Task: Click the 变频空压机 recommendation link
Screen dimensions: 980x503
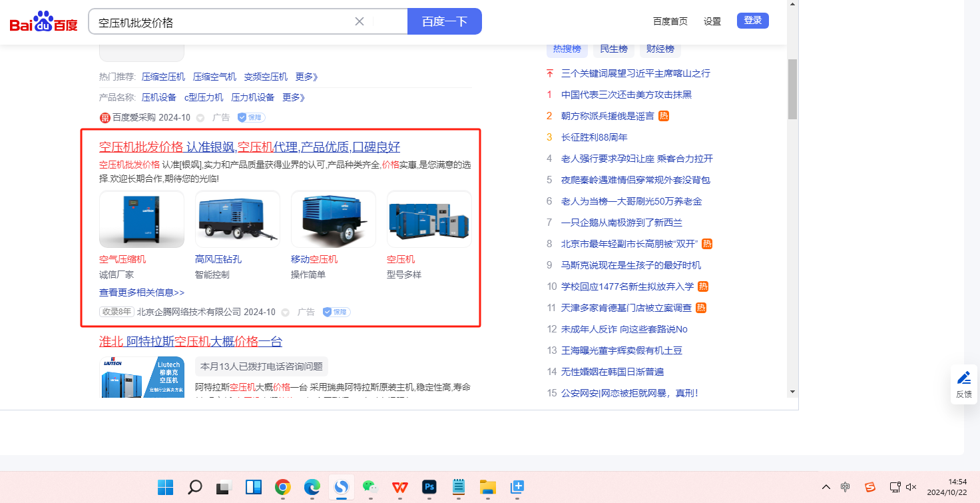Action: tap(266, 77)
